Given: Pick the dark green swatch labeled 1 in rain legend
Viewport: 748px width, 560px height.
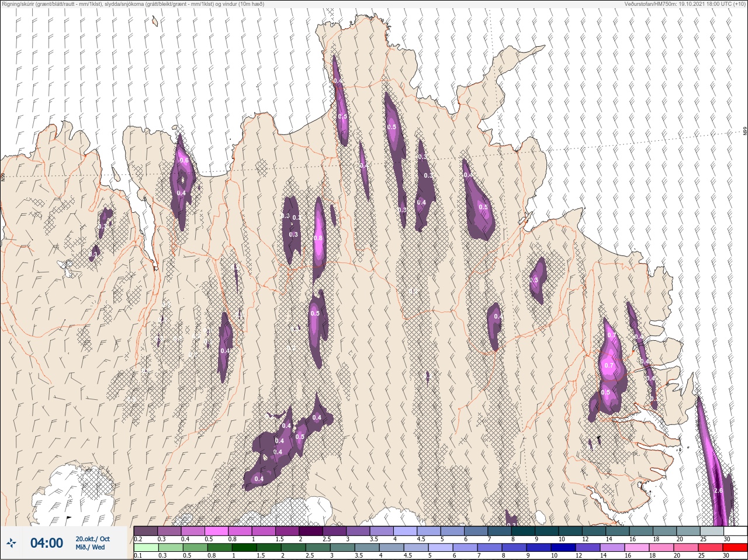Looking at the screenshot, I should 244,548.
